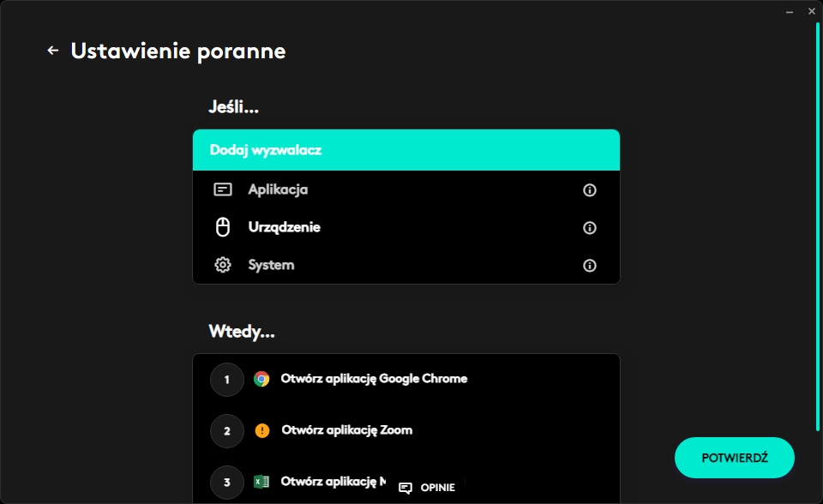Viewport: 823px width, 504px height.
Task: Select step 1 Otwórz aplikację Google Chrome
Action: [374, 378]
